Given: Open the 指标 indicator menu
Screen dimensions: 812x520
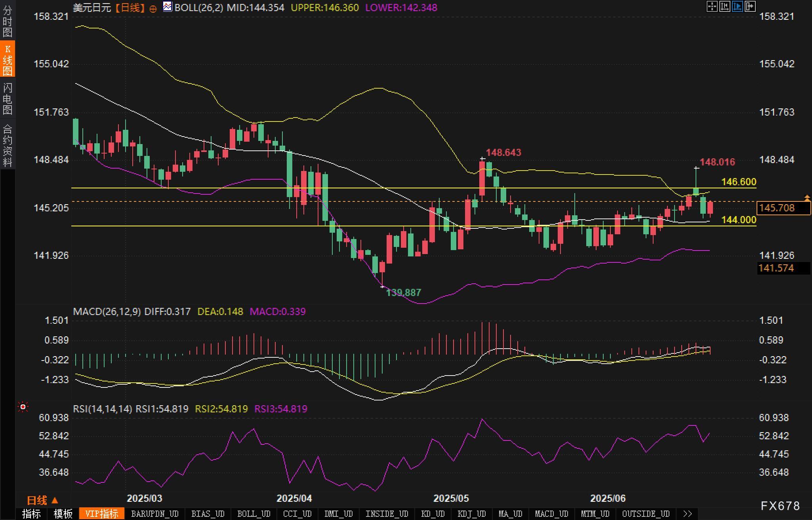Looking at the screenshot, I should 31,514.
